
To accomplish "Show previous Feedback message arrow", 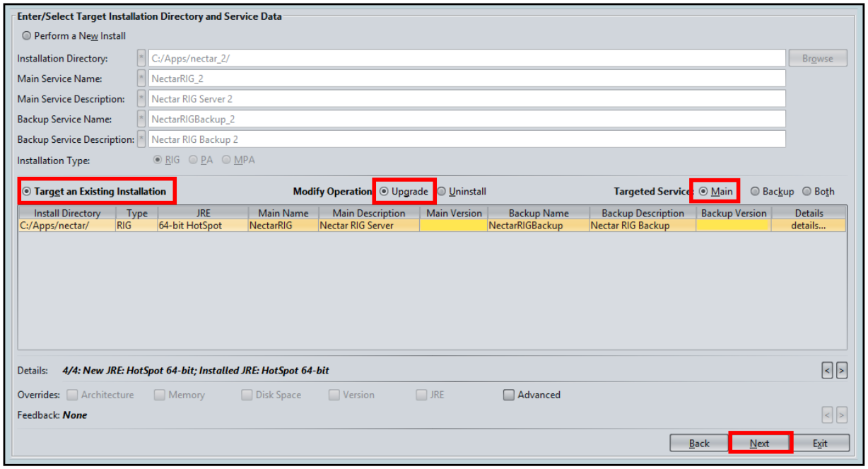I will (x=828, y=415).
